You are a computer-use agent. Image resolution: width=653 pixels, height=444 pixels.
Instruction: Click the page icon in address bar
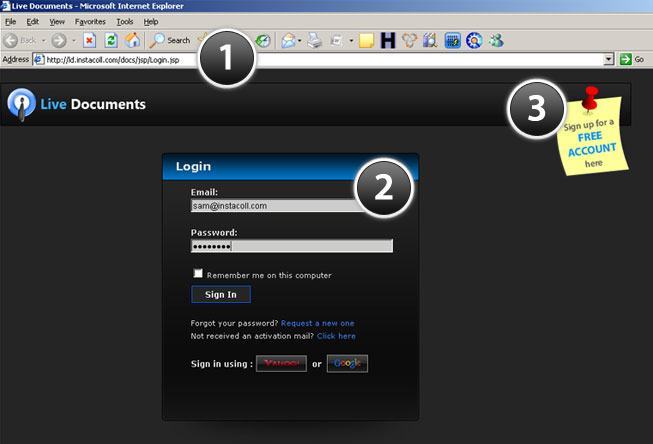(39, 60)
